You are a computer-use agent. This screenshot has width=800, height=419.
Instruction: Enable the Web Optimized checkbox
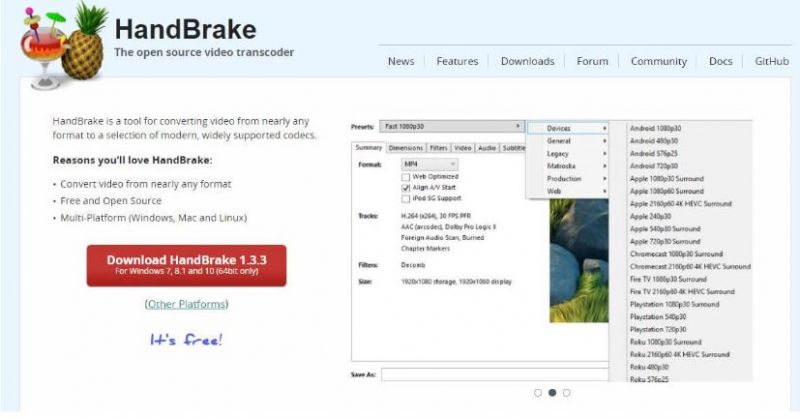click(x=406, y=176)
